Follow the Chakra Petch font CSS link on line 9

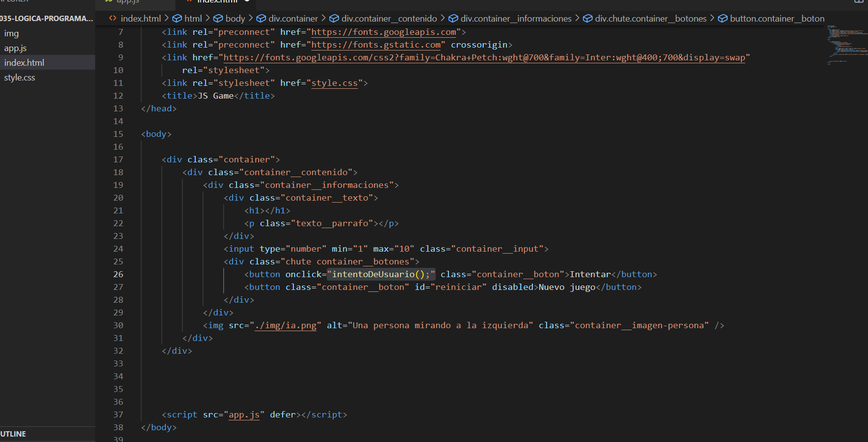point(484,57)
